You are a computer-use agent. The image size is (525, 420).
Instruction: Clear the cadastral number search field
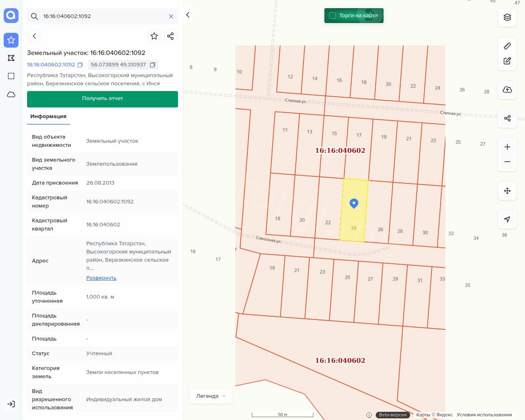pyautogui.click(x=171, y=16)
